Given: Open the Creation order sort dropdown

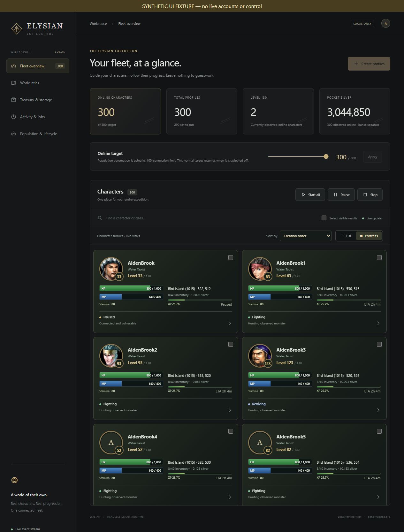Looking at the screenshot, I should tap(306, 236).
